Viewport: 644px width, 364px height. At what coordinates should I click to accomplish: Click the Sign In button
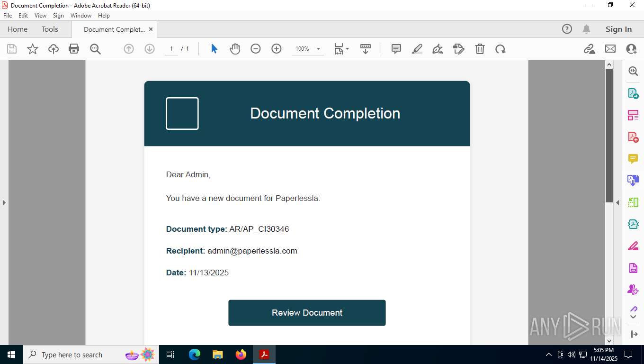(x=618, y=29)
